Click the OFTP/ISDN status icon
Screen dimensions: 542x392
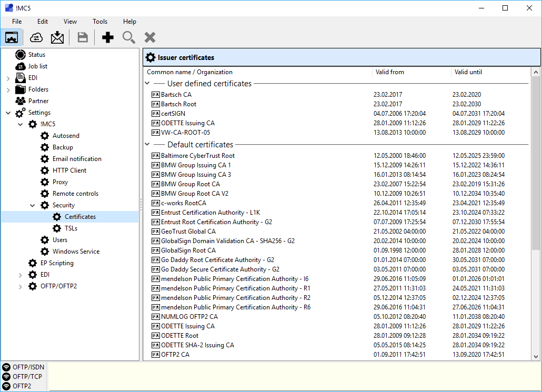tap(6, 367)
